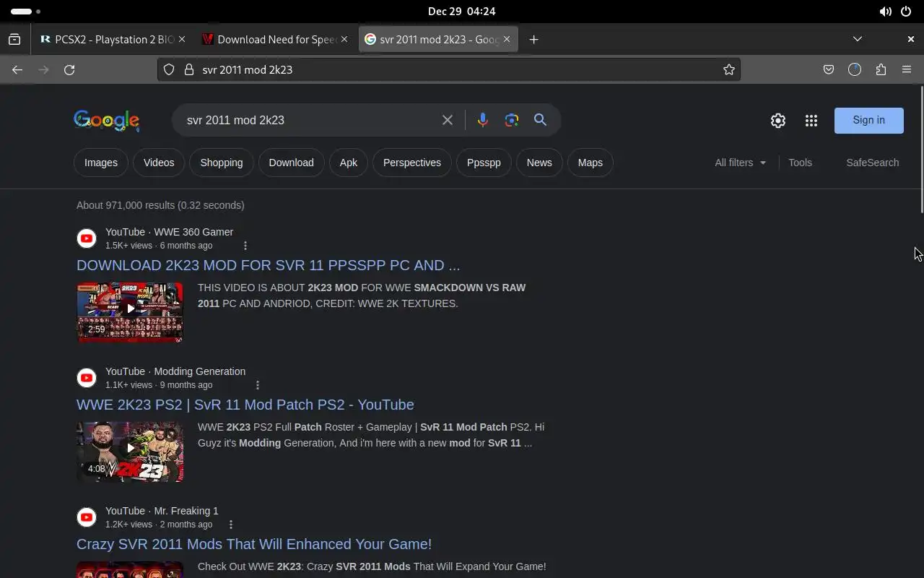Close the Download Need for Speed tab
Viewport: 924px width, 578px height.
pyautogui.click(x=344, y=39)
